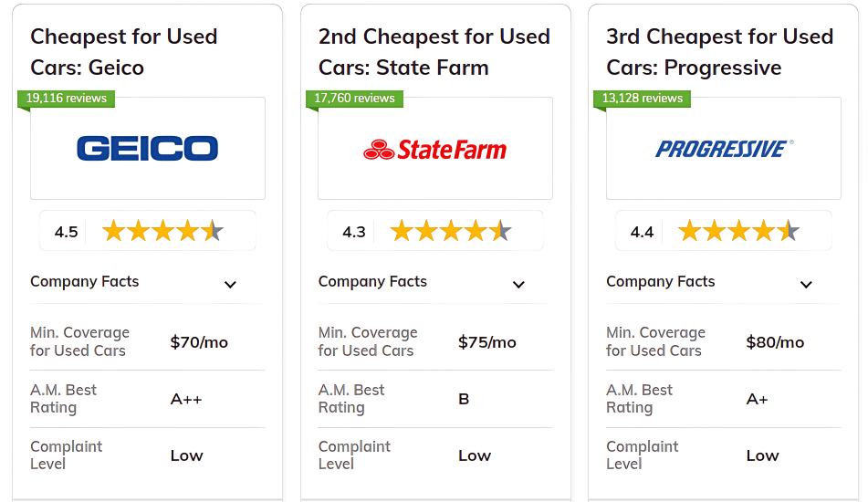
Task: Select Progressive's A+ rating value
Action: [x=758, y=399]
